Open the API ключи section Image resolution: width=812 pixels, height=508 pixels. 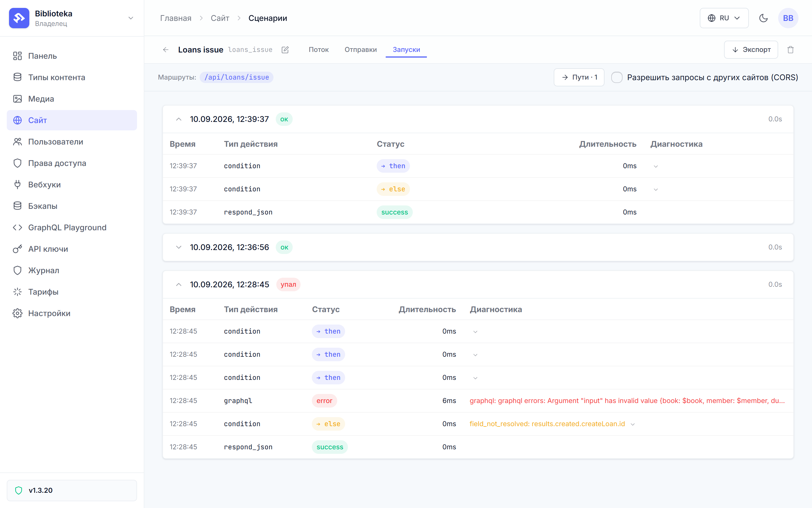[x=72, y=249]
